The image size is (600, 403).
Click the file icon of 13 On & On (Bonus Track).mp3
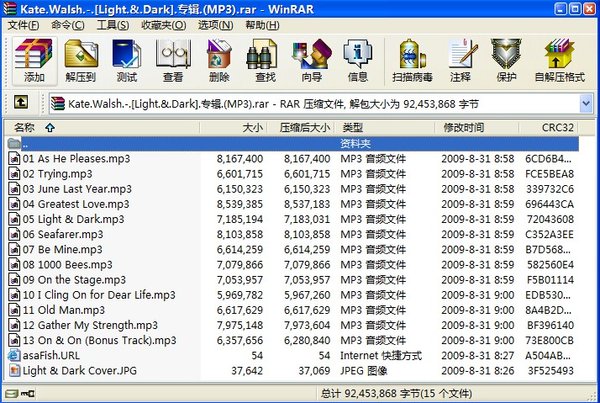click(x=14, y=340)
